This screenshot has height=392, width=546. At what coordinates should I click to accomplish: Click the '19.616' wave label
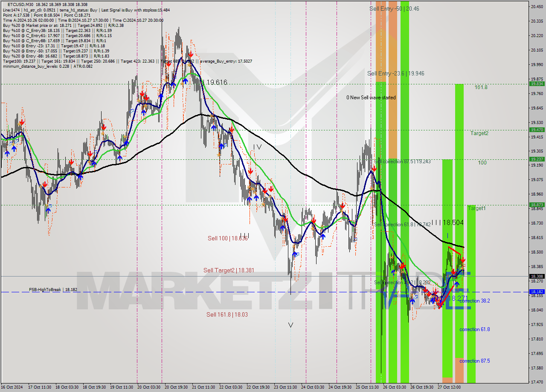point(216,82)
